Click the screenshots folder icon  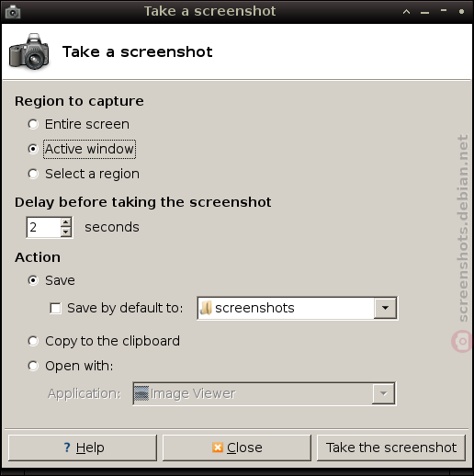pos(206,308)
